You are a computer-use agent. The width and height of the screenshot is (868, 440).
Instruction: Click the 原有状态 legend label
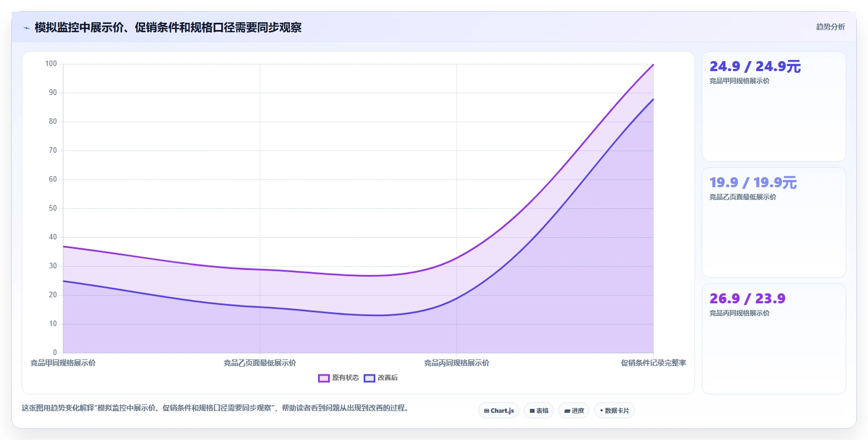point(345,378)
